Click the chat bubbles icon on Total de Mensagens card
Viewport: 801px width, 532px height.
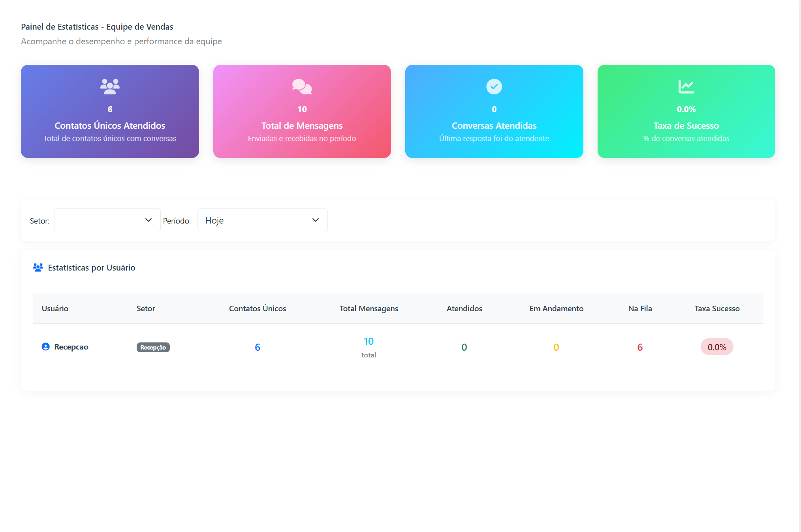302,86
